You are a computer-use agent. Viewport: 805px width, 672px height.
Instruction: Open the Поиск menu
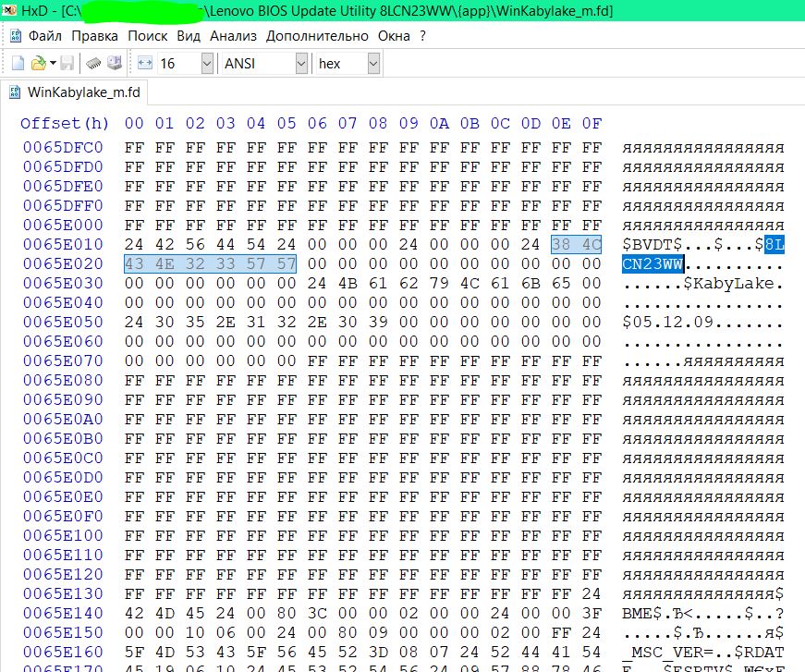click(x=147, y=36)
